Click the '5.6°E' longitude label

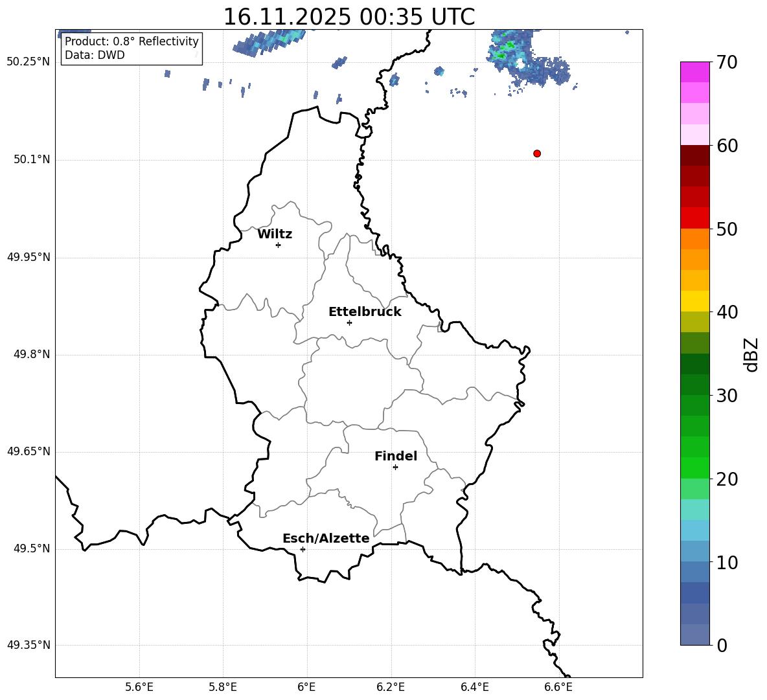[139, 687]
